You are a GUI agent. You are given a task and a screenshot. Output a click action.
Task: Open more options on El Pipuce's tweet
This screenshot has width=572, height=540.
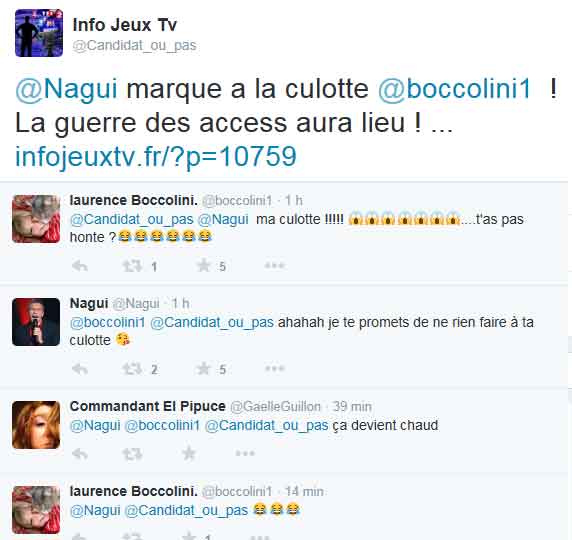pos(245,454)
